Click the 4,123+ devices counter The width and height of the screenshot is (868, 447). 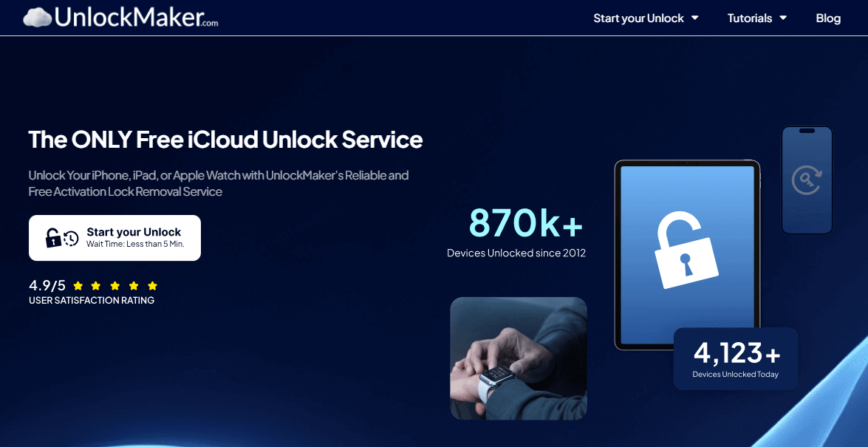pyautogui.click(x=737, y=353)
